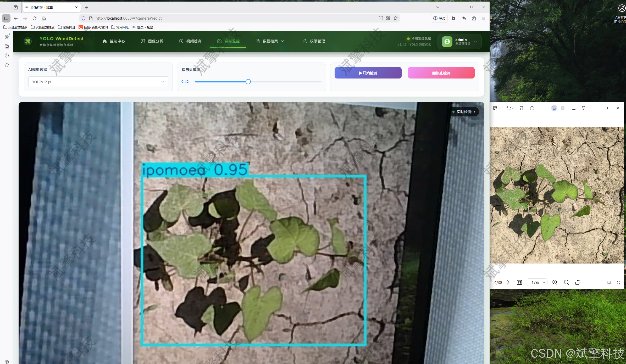This screenshot has width=626, height=364.
Task: Click the 开始检测 button
Action: pos(368,73)
